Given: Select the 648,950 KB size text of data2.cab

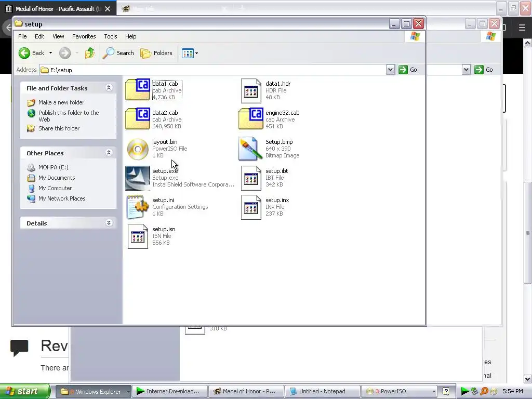Looking at the screenshot, I should click(167, 126).
